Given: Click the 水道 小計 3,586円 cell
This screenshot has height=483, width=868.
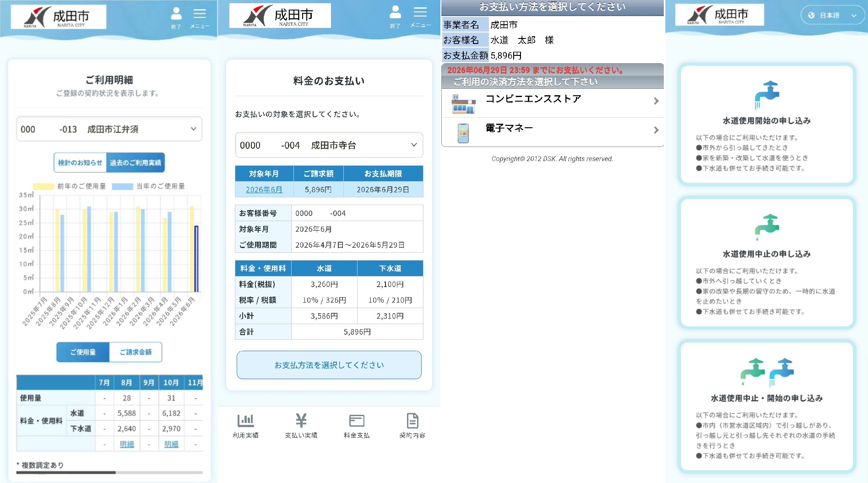Looking at the screenshot, I should [324, 316].
